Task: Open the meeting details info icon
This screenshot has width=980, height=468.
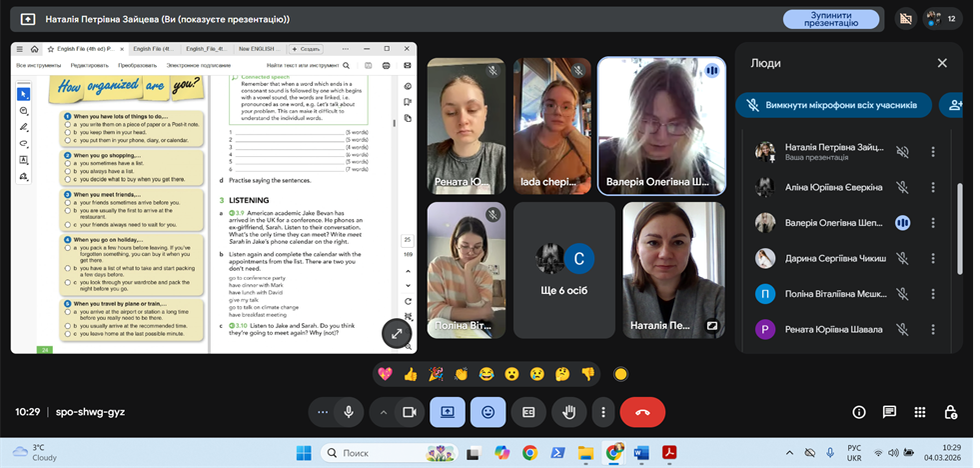Action: [858, 412]
